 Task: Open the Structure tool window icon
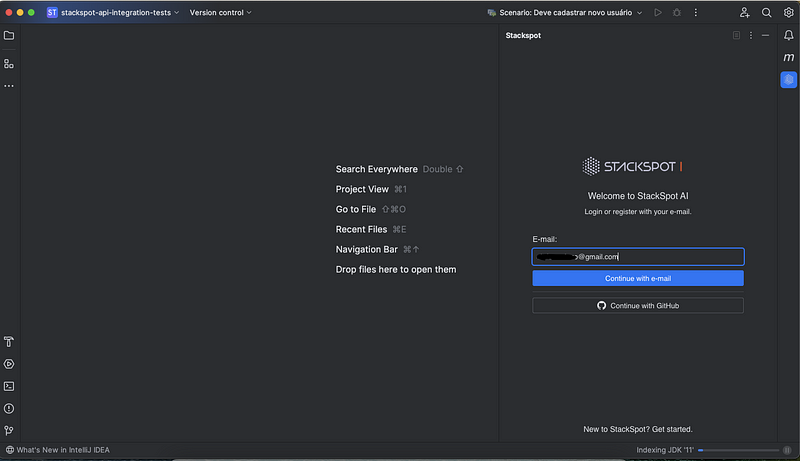9,64
